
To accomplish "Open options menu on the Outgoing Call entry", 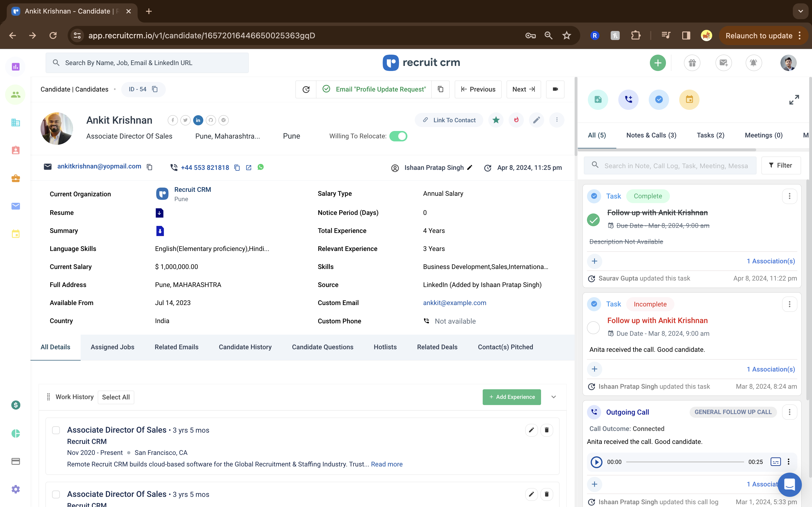I will coord(789,412).
